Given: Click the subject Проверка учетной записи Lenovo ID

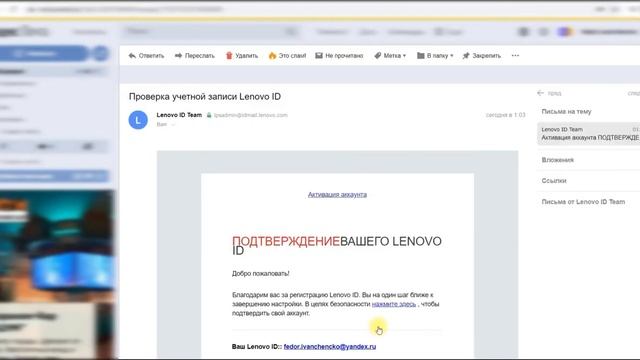Looking at the screenshot, I should click(x=205, y=97).
